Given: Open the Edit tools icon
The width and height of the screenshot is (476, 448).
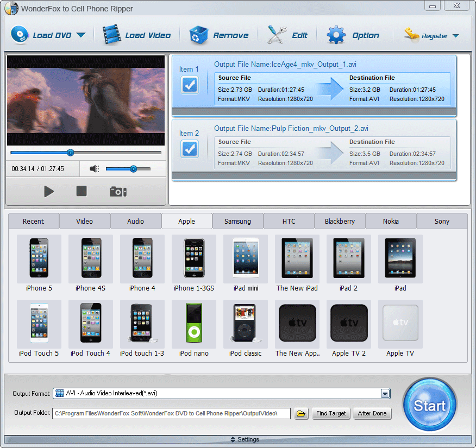Looking at the screenshot, I should coord(277,35).
